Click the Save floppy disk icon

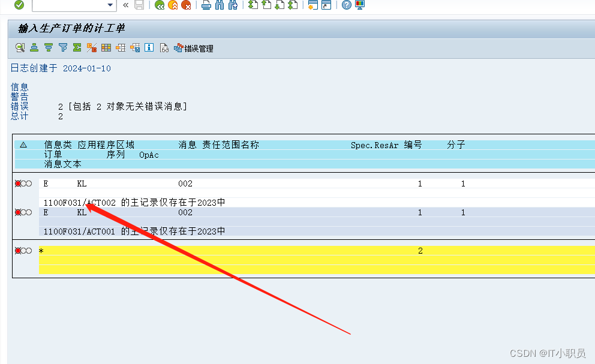tap(139, 5)
